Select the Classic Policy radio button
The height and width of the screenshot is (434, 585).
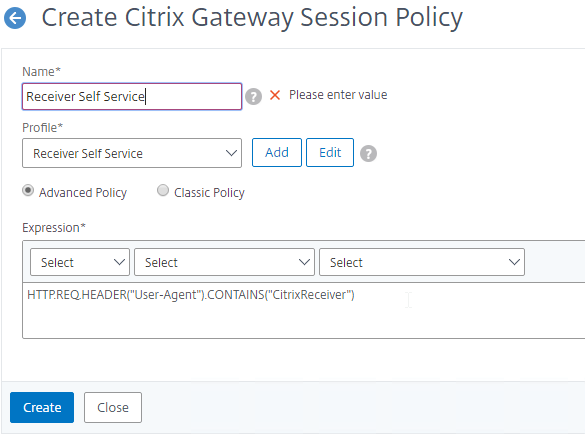click(163, 190)
